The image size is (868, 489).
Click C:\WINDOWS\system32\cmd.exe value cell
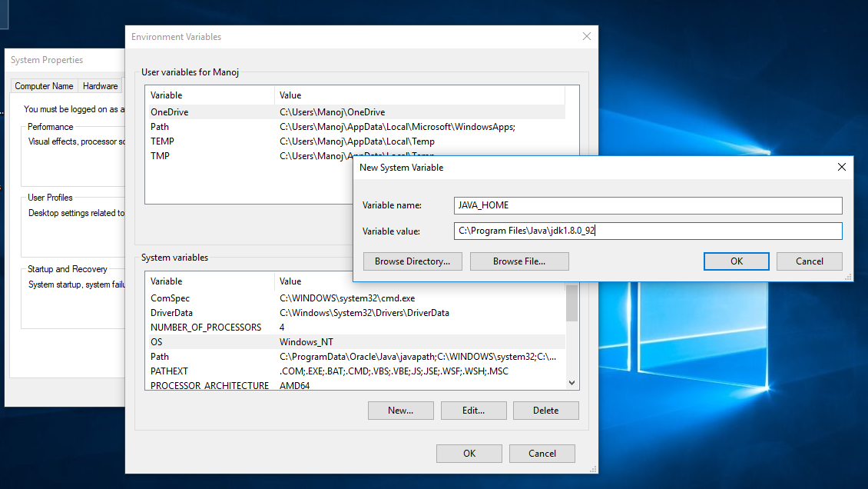tap(347, 298)
